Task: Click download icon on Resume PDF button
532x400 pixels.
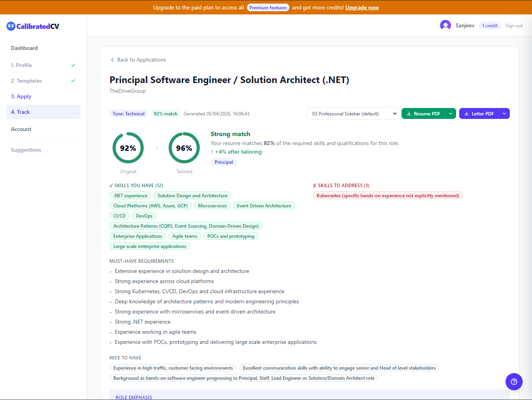Action: pos(409,114)
